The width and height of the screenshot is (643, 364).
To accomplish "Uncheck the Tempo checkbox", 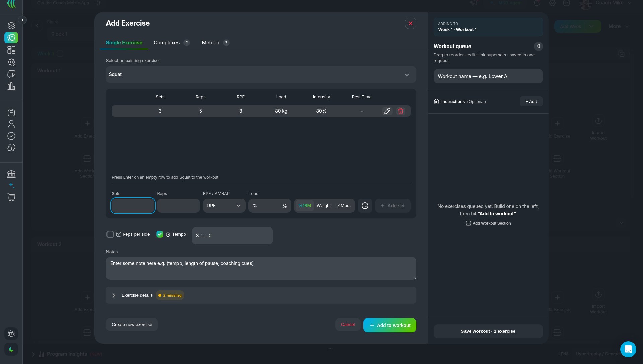I will point(160,234).
